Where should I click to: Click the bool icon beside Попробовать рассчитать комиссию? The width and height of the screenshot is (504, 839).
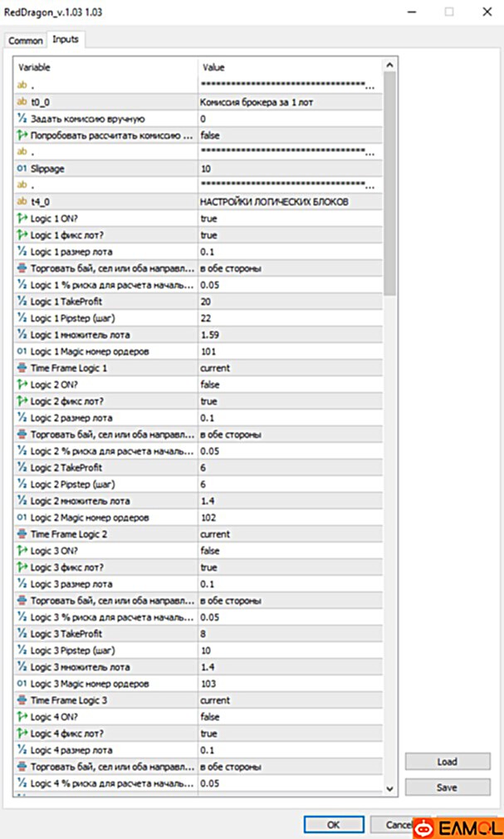[x=22, y=135]
